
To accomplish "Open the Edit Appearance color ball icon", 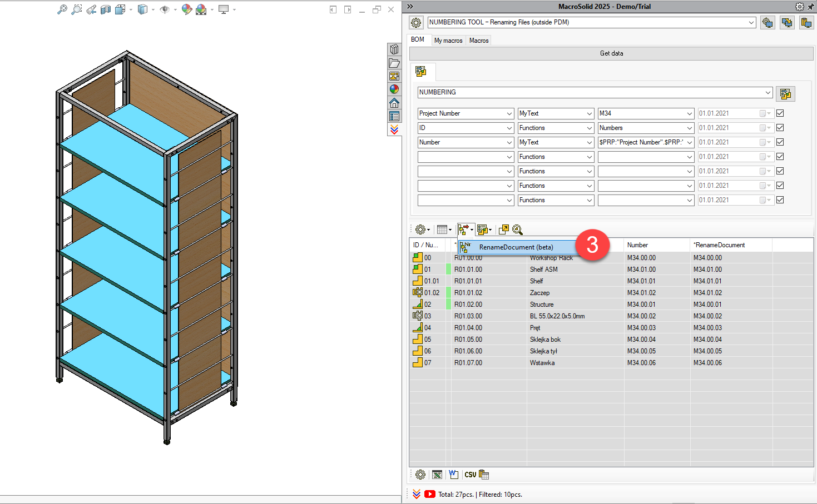I will [187, 9].
